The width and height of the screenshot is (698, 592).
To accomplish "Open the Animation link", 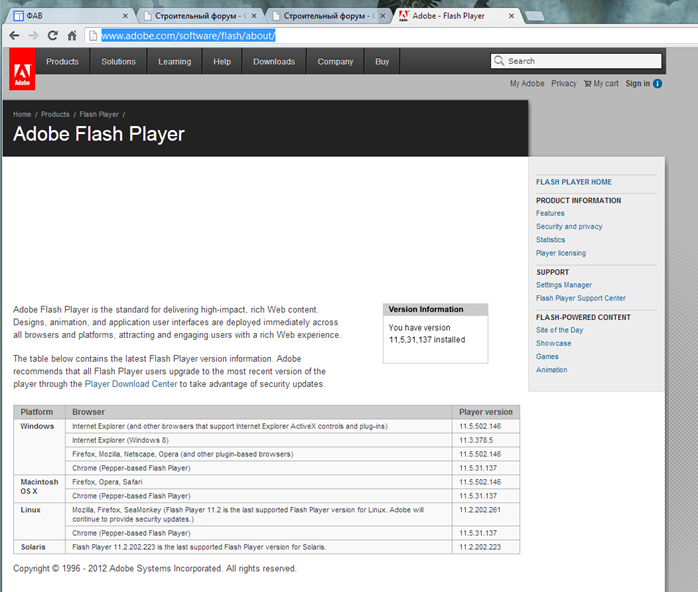I will pyautogui.click(x=552, y=370).
